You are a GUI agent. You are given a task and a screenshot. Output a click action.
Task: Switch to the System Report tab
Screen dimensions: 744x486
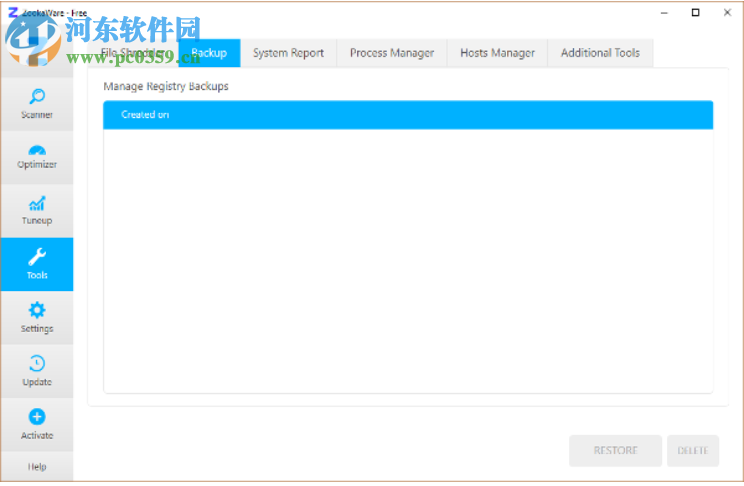(288, 53)
